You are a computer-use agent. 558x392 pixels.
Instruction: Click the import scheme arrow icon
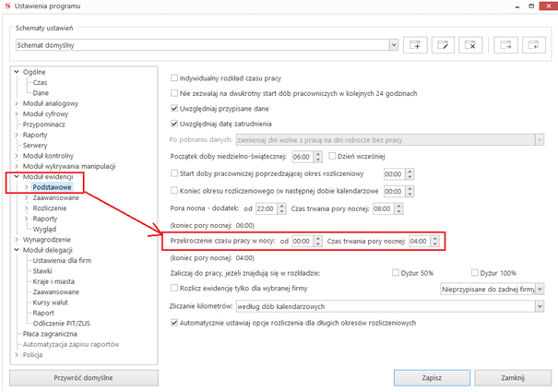[x=533, y=44]
